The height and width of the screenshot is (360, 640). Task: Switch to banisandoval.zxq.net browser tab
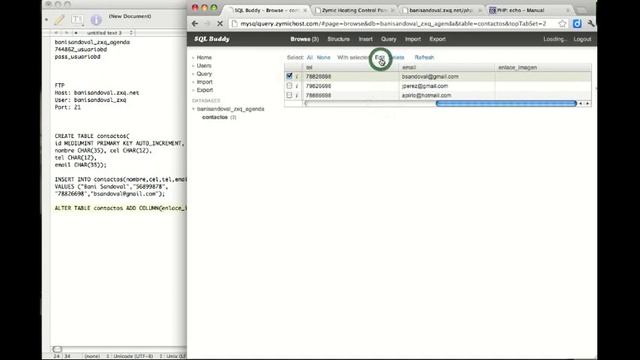[441, 10]
